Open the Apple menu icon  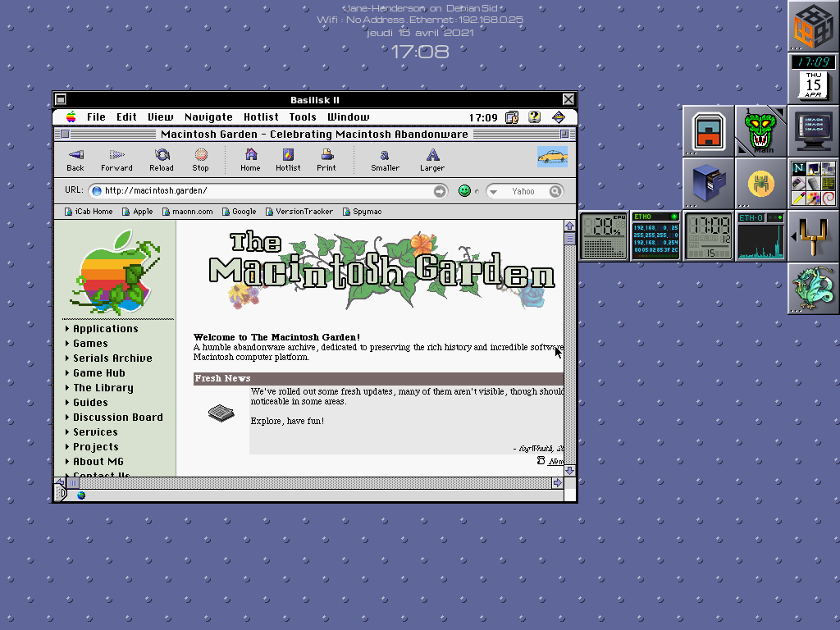[x=71, y=116]
